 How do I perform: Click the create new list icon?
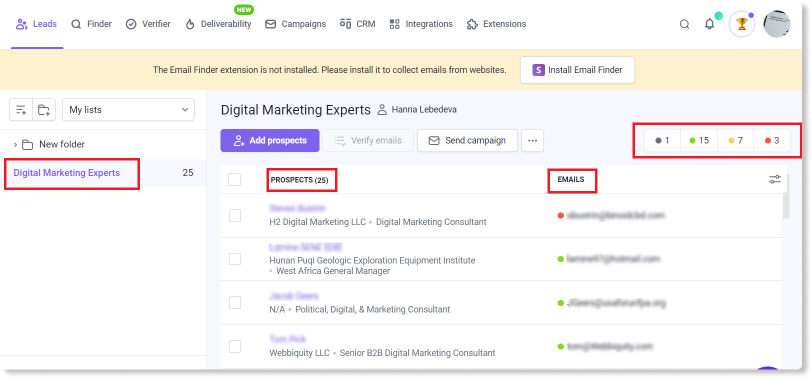[21, 110]
